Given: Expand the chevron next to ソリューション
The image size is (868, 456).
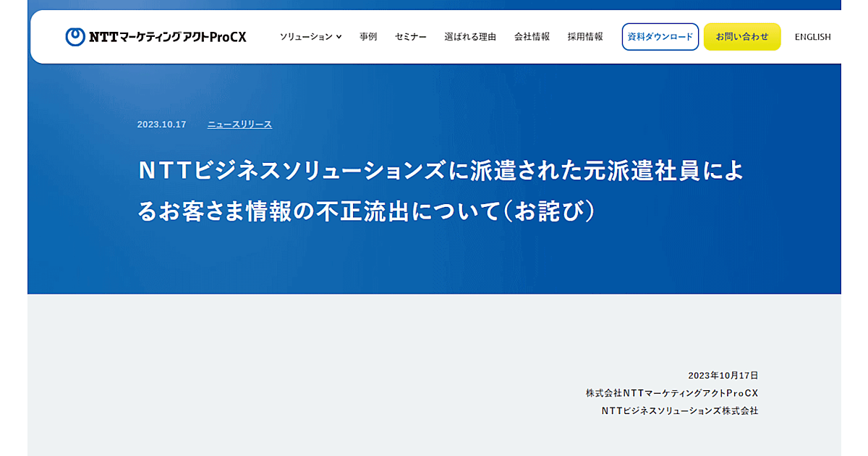Looking at the screenshot, I should tap(339, 37).
